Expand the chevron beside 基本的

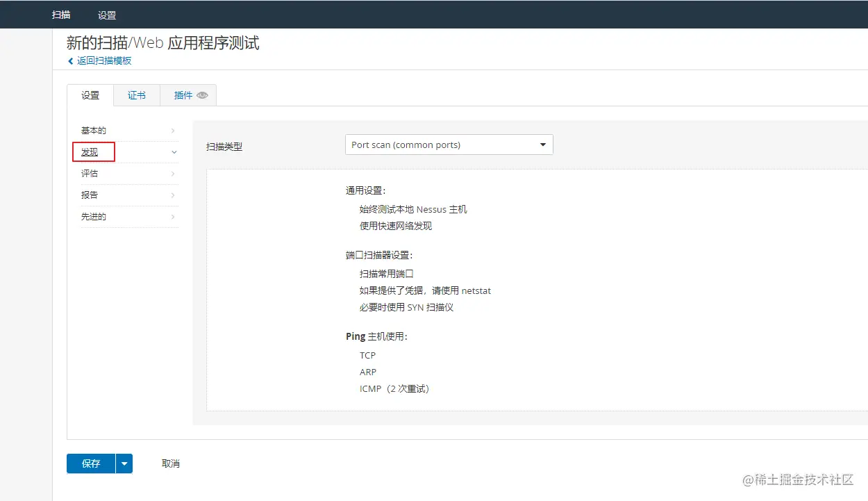point(174,131)
